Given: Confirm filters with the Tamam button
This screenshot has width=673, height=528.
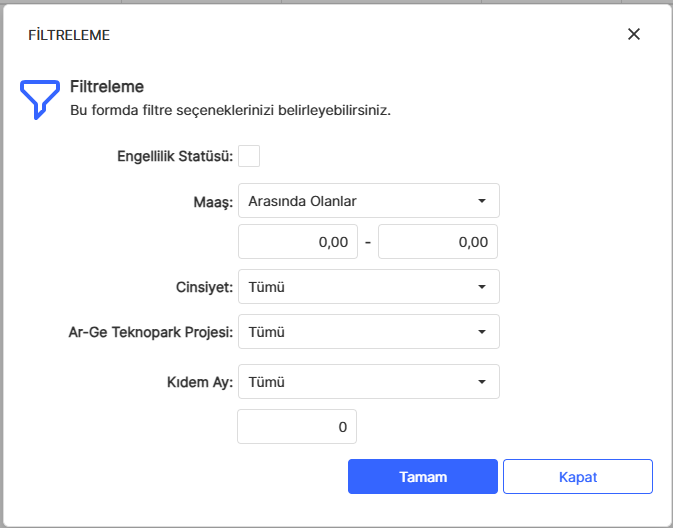Looking at the screenshot, I should coord(422,477).
